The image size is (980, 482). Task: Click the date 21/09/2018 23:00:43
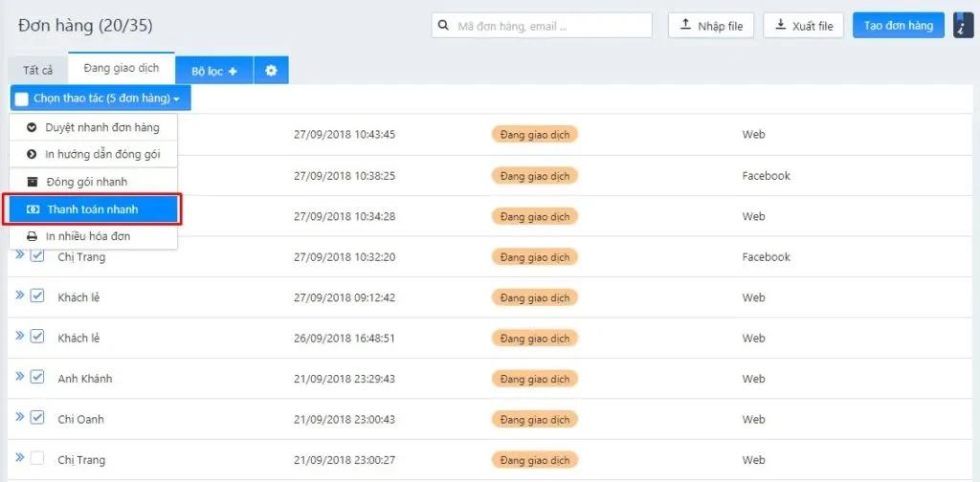(345, 420)
